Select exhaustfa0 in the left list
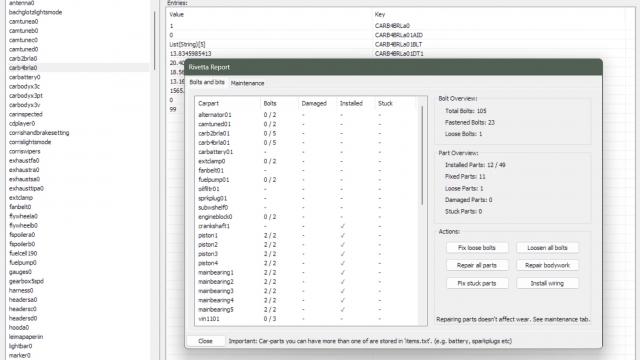Viewport: 640px width, 360px height. click(x=24, y=160)
